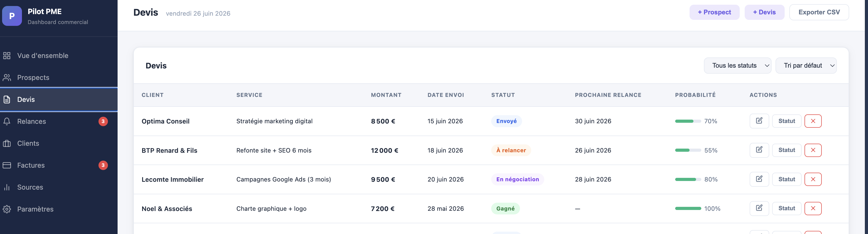The height and width of the screenshot is (234, 868).
Task: Show the Sources page
Action: [x=59, y=187]
